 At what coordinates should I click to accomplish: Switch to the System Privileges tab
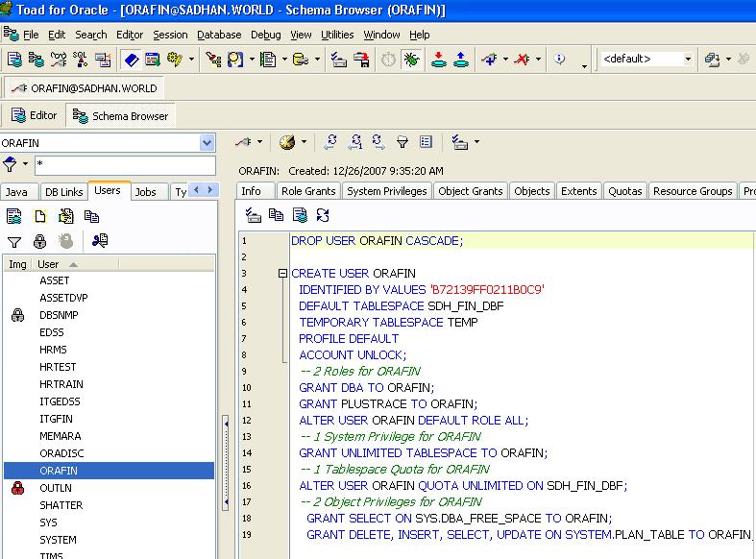point(387,191)
